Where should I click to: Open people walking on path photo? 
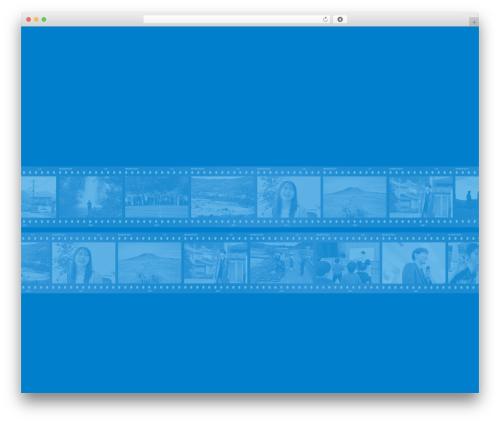click(x=282, y=263)
